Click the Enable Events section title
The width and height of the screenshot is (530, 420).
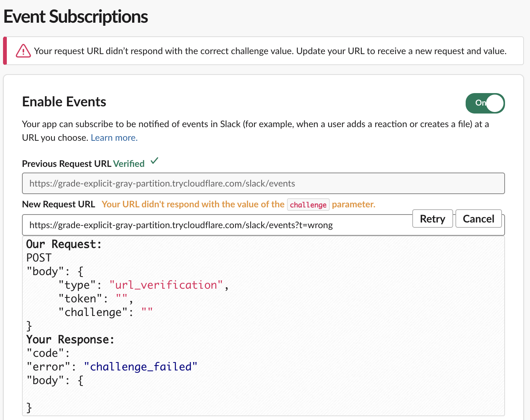click(x=64, y=102)
